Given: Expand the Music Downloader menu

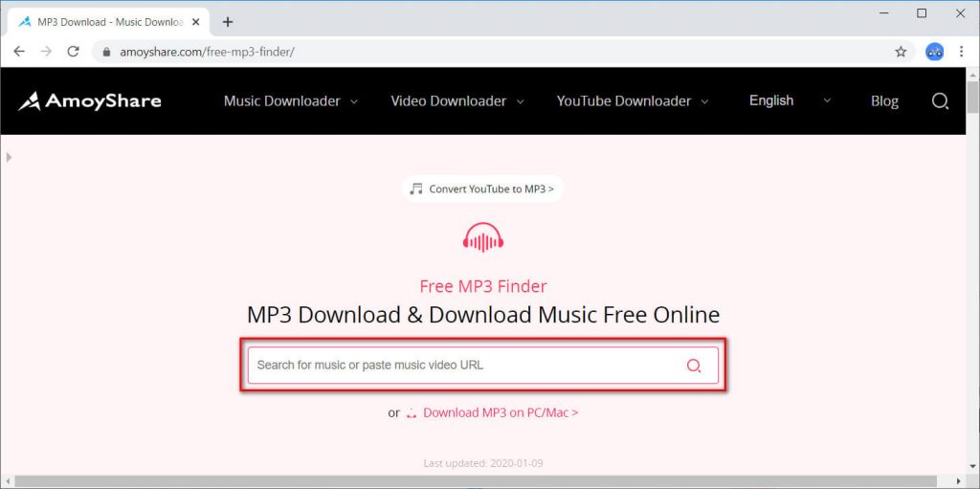Looking at the screenshot, I should click(x=291, y=101).
